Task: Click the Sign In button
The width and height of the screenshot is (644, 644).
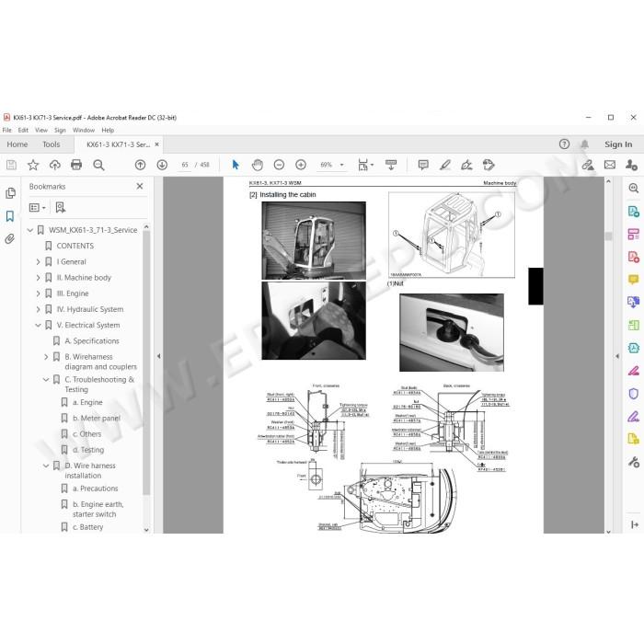Action: click(x=618, y=144)
